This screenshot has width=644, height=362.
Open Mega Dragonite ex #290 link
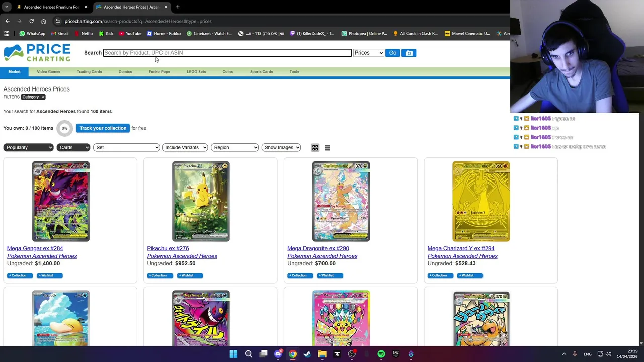click(x=318, y=248)
